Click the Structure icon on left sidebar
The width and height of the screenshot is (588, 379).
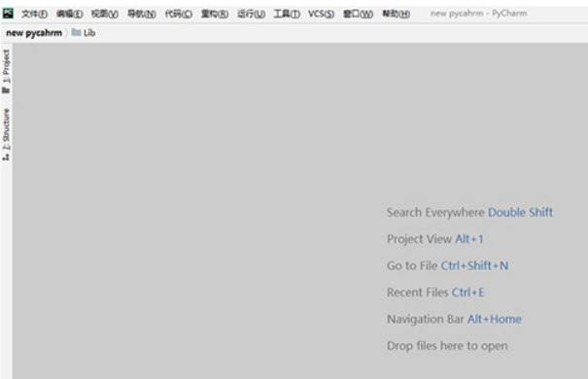(6, 157)
